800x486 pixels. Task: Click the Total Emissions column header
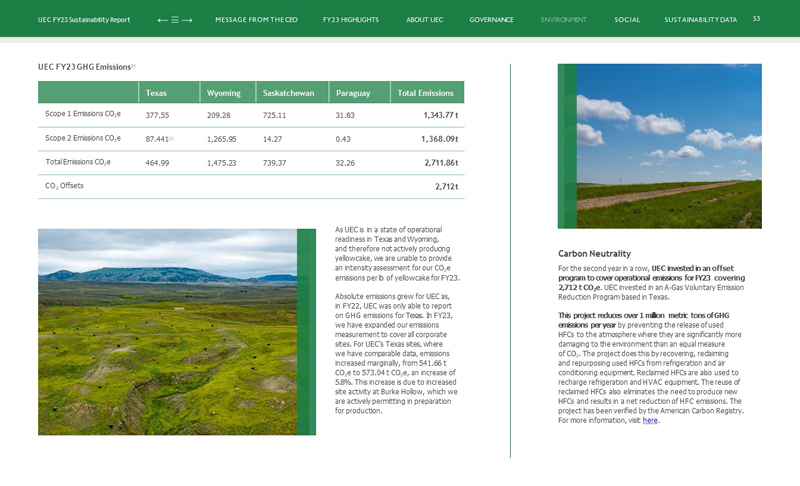coord(425,93)
